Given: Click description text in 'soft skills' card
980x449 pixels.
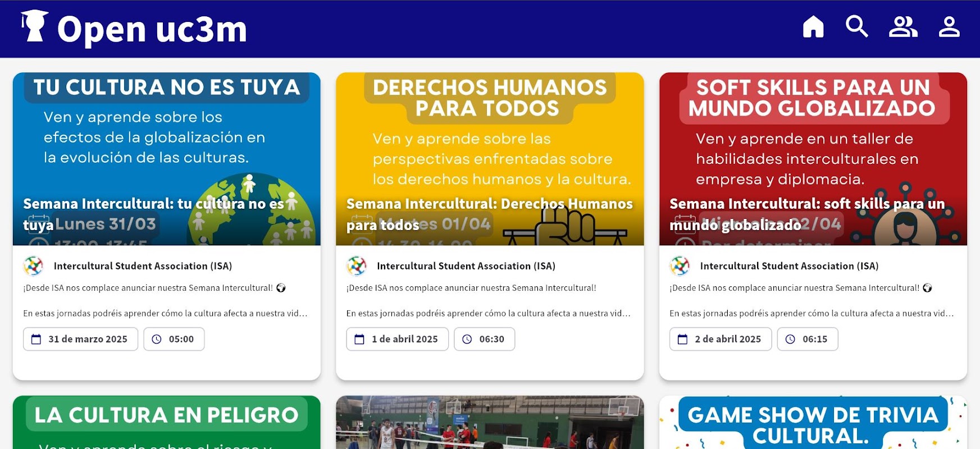Looking at the screenshot, I should (x=812, y=301).
